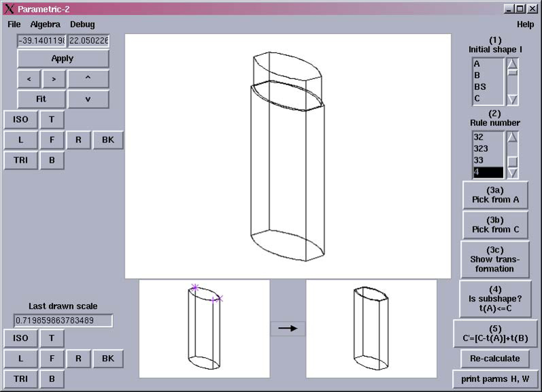Set upper view to TRI projection
Screen dimensions: 542x392
[x=21, y=160]
